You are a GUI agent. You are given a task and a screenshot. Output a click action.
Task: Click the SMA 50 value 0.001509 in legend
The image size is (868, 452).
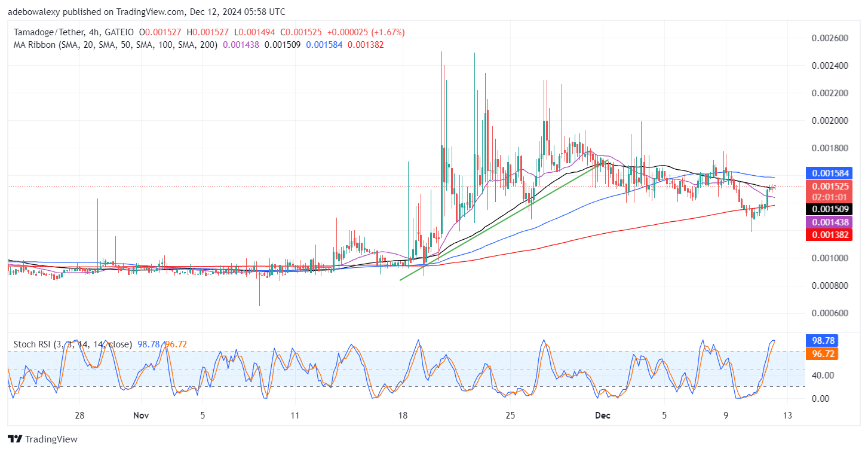(283, 44)
